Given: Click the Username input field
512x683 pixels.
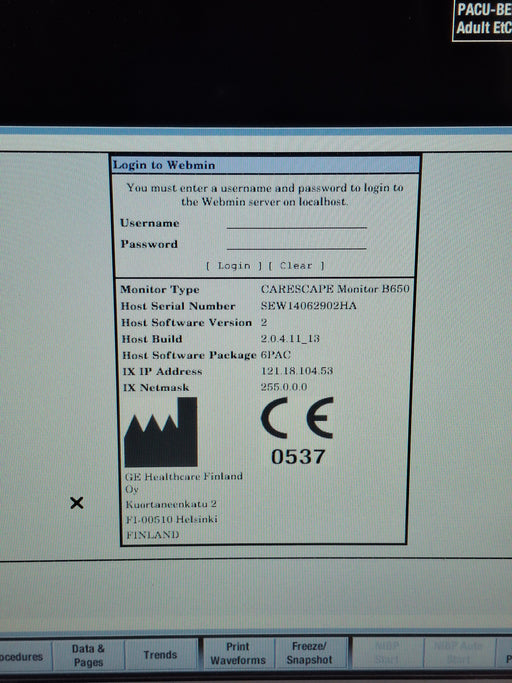Looking at the screenshot, I should click(297, 223).
